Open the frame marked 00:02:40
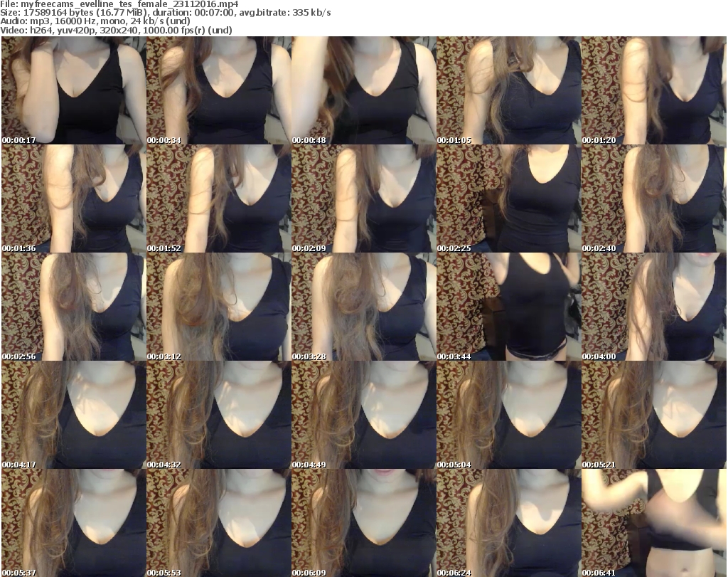The height and width of the screenshot is (577, 728). pyautogui.click(x=654, y=198)
